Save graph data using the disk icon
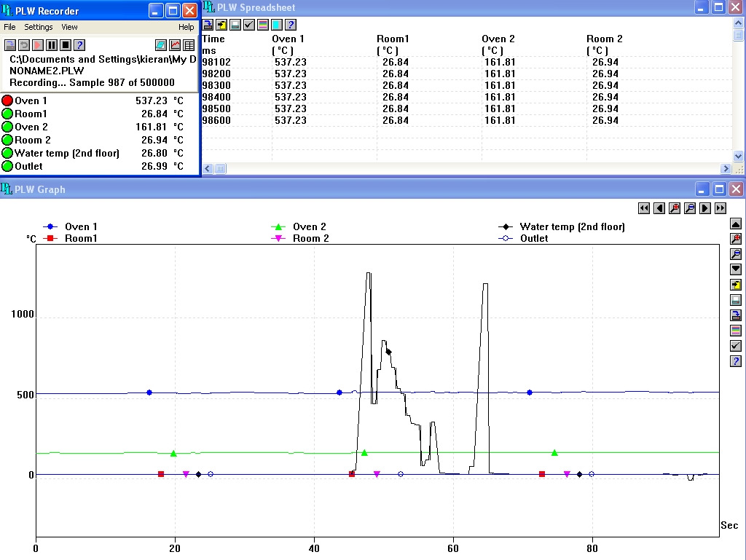 click(x=737, y=315)
